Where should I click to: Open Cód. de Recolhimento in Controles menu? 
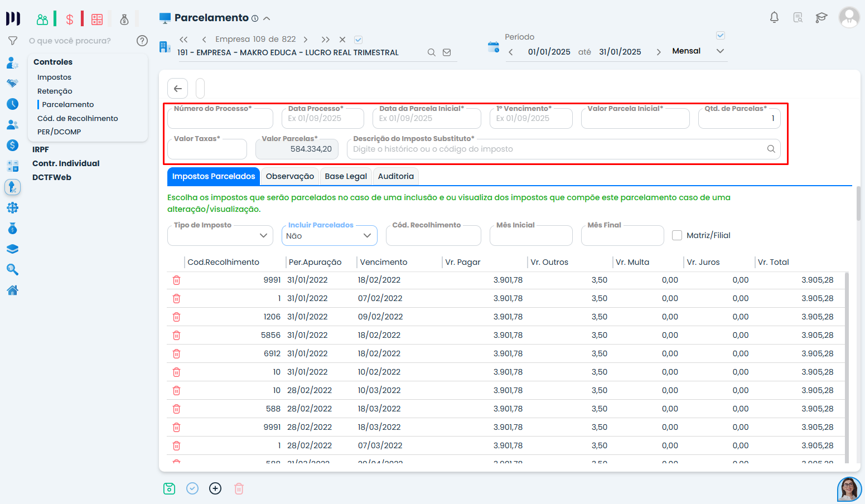(x=78, y=118)
